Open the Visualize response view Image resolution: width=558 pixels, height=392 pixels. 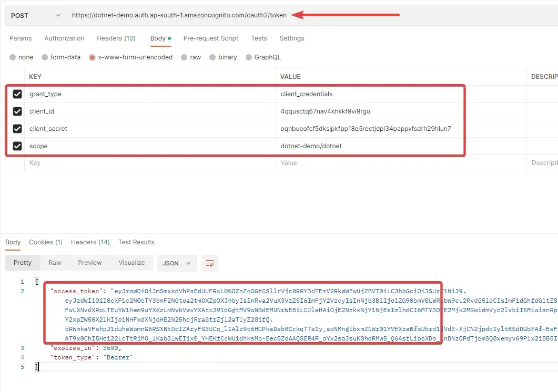(131, 263)
